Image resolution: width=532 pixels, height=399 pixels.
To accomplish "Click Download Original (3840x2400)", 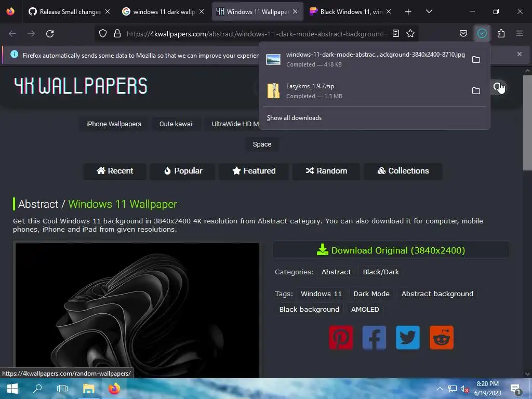I will tap(391, 250).
